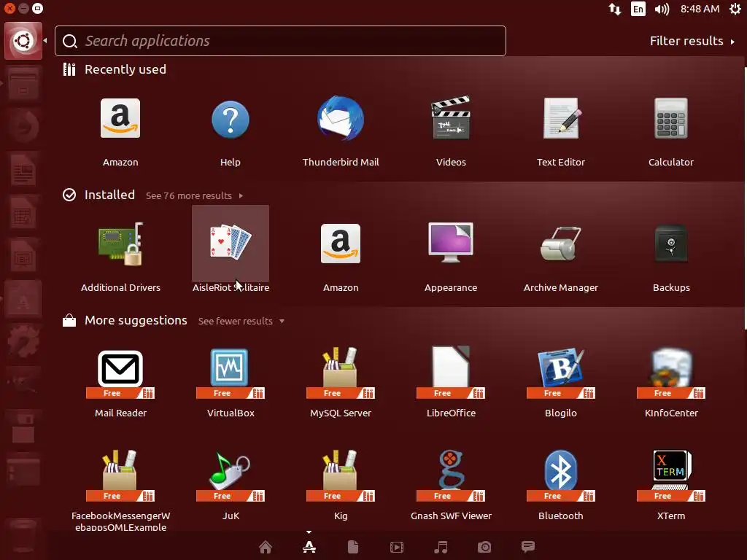Open the Videos app
This screenshot has width=747, height=560.
[x=451, y=118]
